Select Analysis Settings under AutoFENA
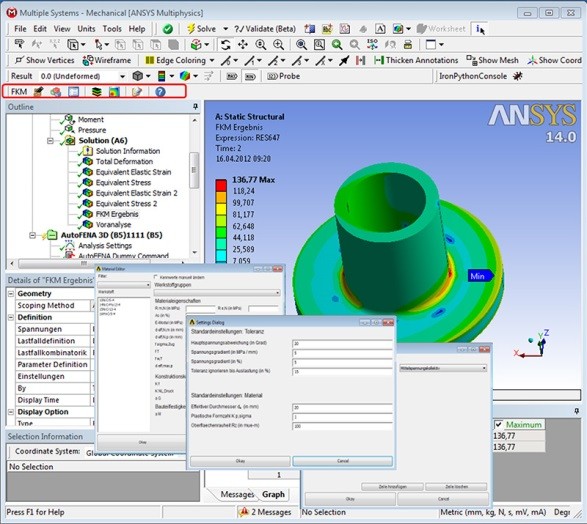This screenshot has height=524, width=587. (105, 246)
